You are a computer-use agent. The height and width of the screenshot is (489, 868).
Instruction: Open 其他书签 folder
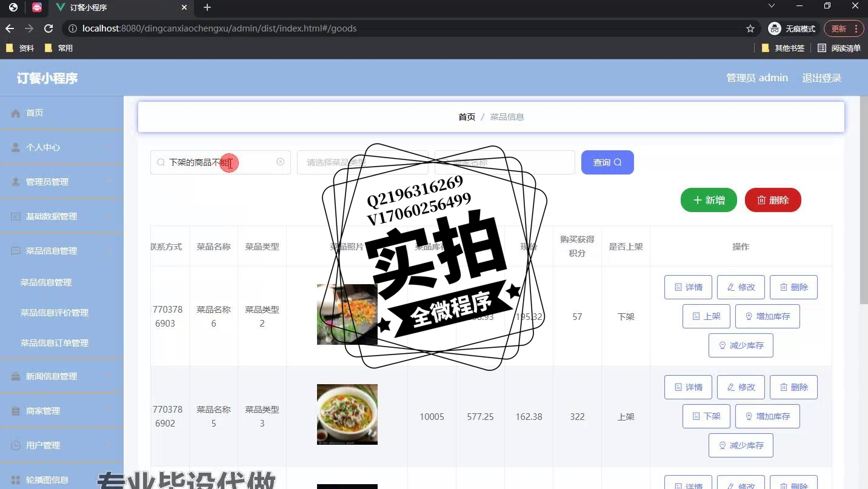tap(783, 48)
